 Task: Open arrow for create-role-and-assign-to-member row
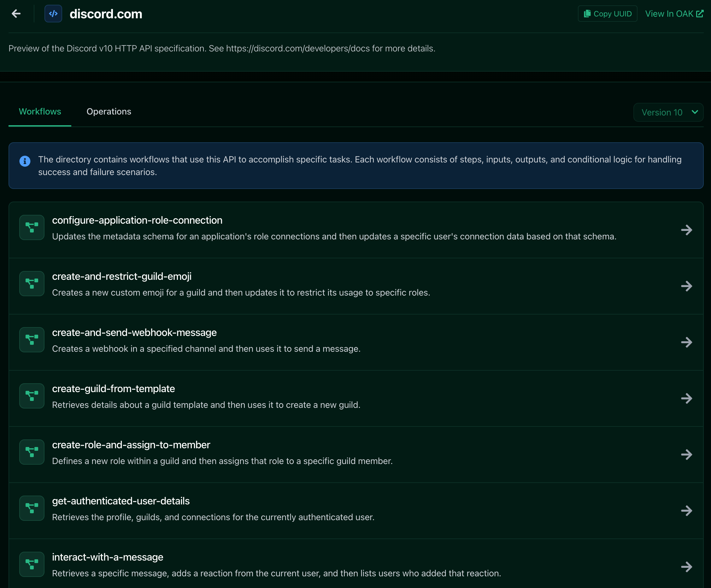687,455
